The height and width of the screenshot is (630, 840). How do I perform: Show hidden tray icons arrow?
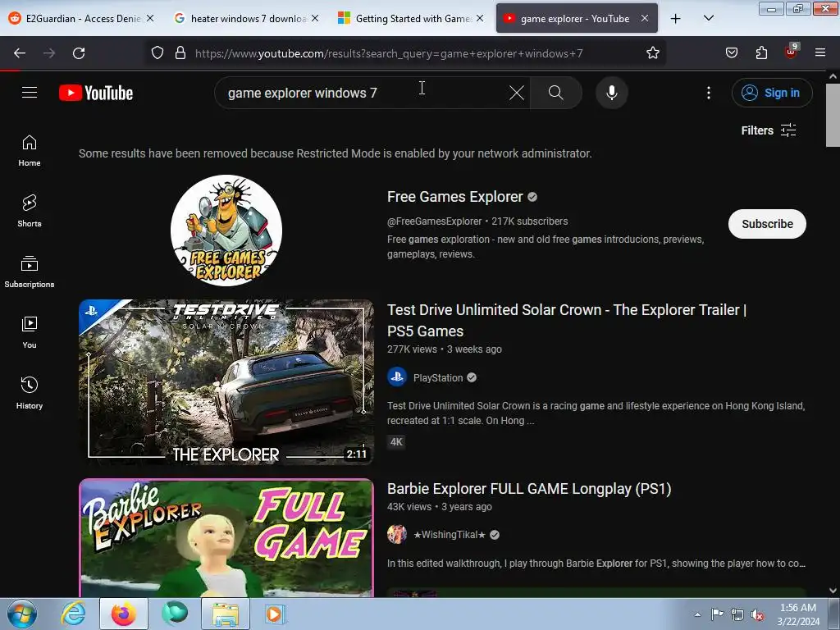(697, 614)
